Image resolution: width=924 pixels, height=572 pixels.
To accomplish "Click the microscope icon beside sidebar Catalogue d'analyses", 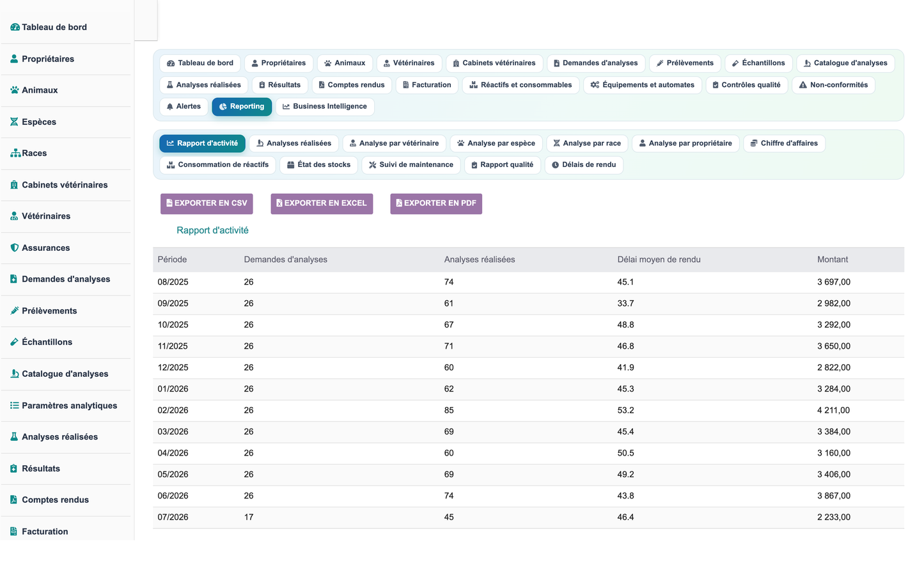I will 14,374.
